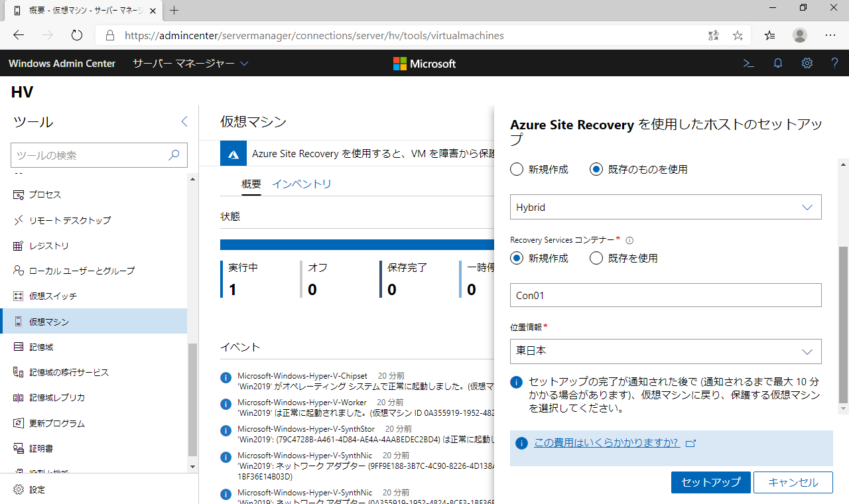Click the Microsoft logo
The image size is (849, 504).
click(x=424, y=64)
